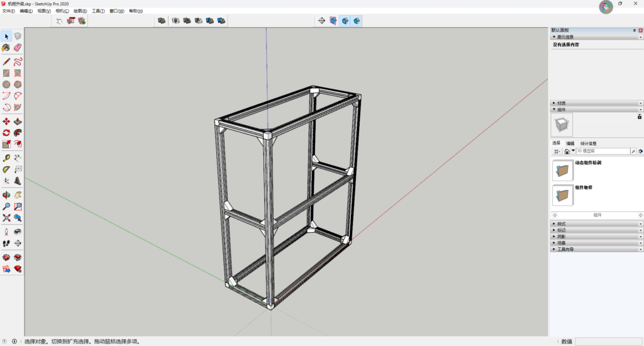Choose the Move tool

click(x=6, y=121)
